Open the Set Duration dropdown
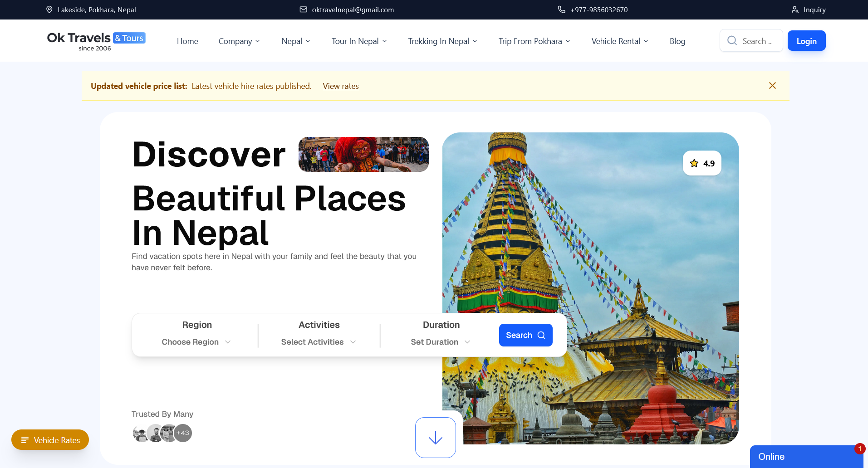The height and width of the screenshot is (468, 868). (440, 342)
